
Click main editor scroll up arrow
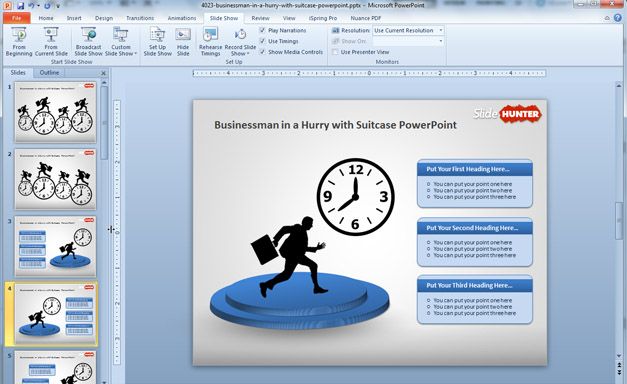tap(619, 86)
